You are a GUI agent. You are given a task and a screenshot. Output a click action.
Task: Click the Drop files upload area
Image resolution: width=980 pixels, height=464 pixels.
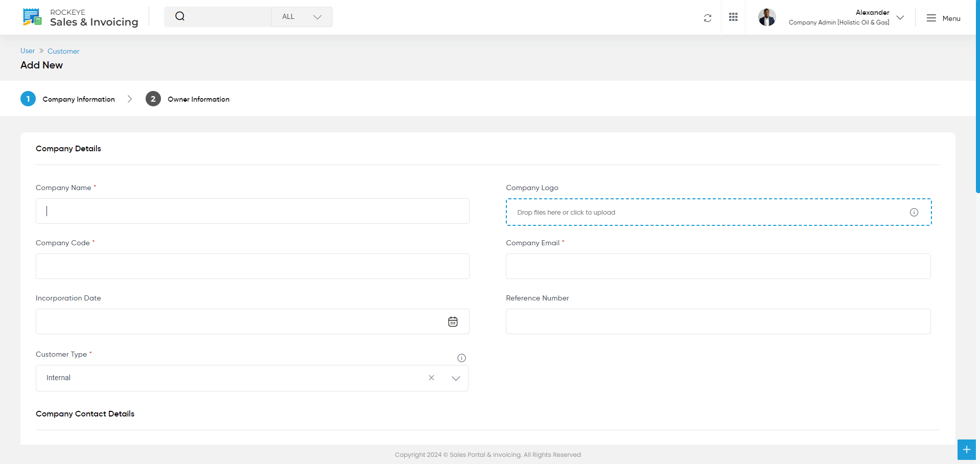pos(718,212)
